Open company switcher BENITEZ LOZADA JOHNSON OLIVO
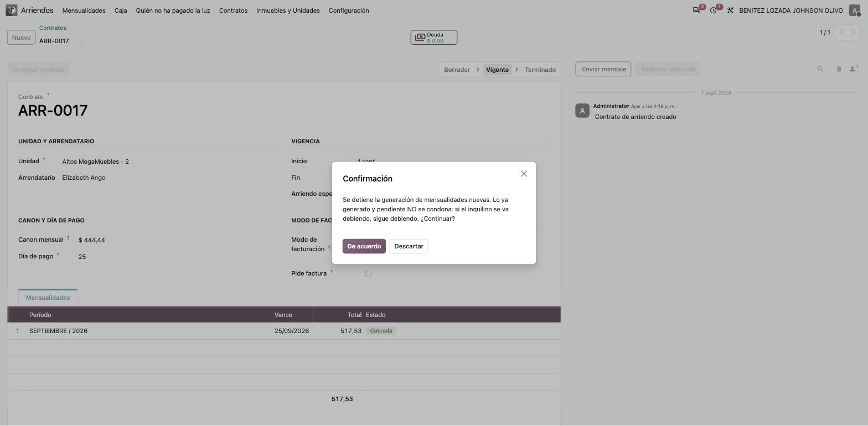 point(791,11)
